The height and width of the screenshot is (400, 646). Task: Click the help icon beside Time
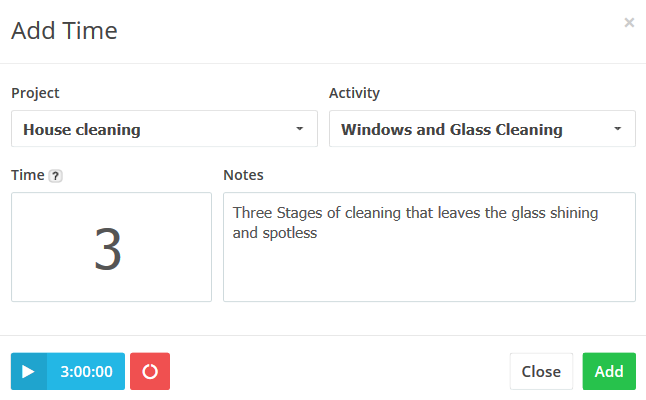(x=56, y=176)
